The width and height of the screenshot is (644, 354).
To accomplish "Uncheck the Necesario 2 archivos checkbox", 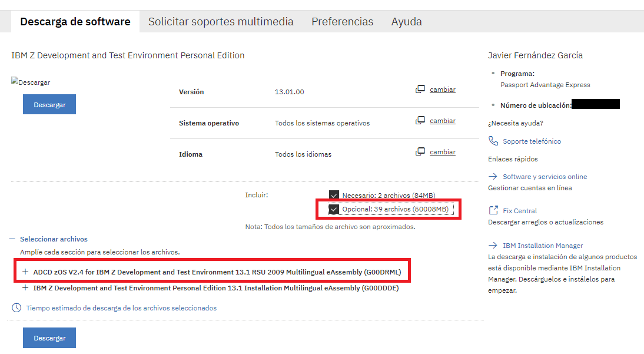I will tap(334, 196).
